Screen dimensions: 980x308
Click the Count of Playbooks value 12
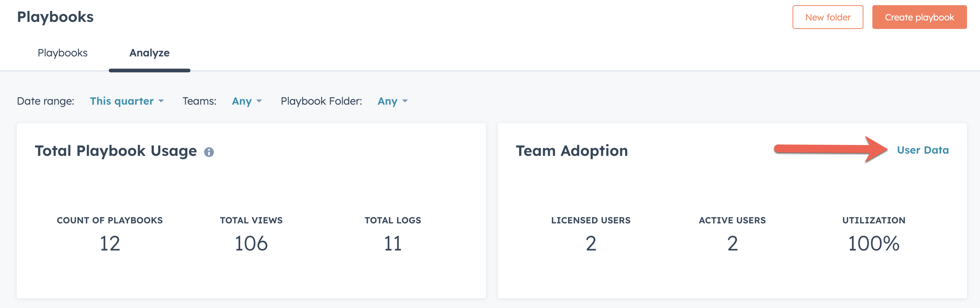point(110,243)
